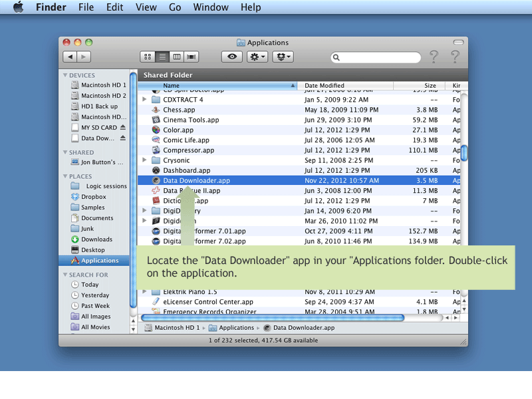Click Applications in the path bar

tap(231, 327)
